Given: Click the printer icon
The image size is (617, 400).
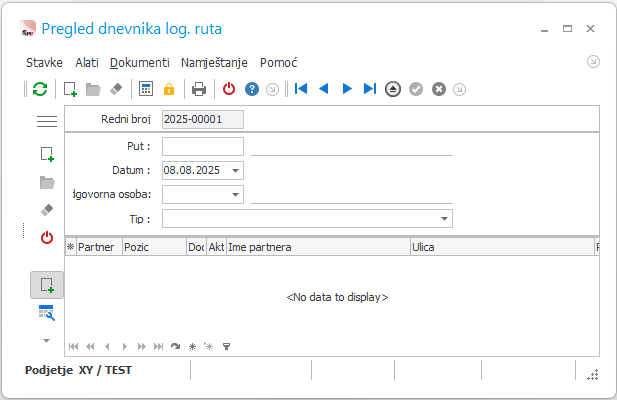Looking at the screenshot, I should pos(199,89).
